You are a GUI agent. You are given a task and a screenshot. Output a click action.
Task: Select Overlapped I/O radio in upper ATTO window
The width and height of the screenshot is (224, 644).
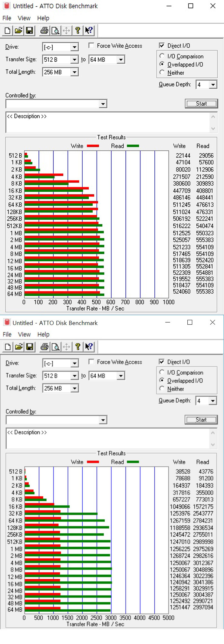click(162, 64)
